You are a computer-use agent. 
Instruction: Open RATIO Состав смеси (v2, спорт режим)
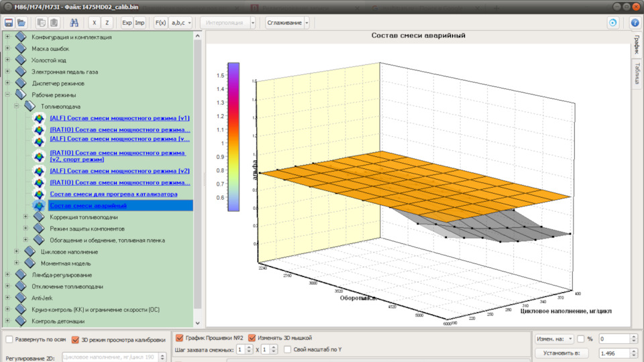click(118, 156)
